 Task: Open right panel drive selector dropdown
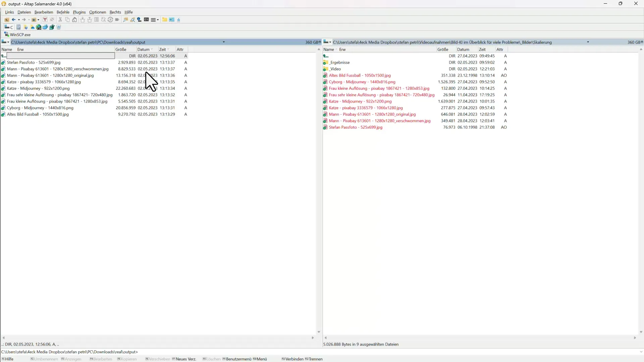click(327, 42)
